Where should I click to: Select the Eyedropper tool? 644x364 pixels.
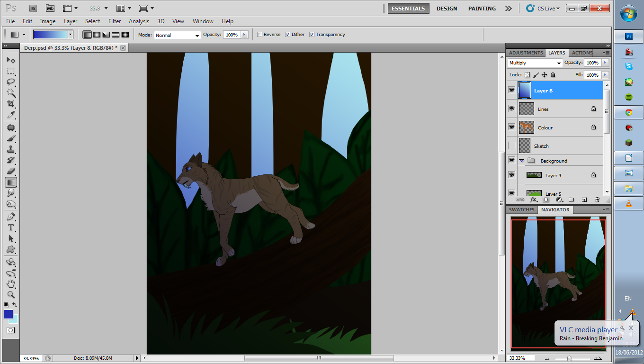(11, 115)
